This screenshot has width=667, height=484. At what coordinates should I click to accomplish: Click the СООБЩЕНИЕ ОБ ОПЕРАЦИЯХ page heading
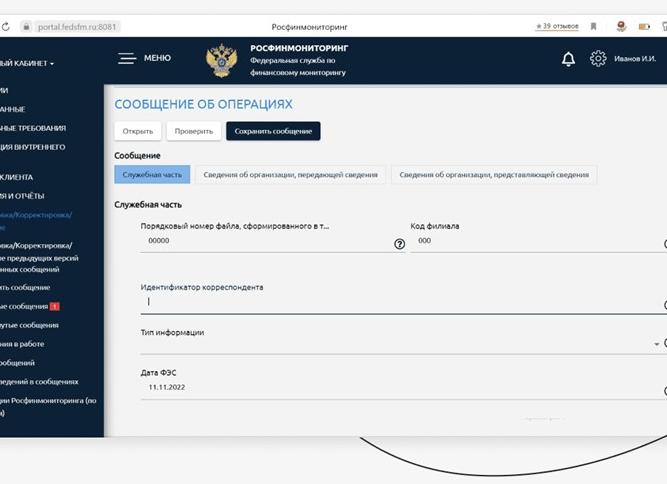click(x=203, y=104)
